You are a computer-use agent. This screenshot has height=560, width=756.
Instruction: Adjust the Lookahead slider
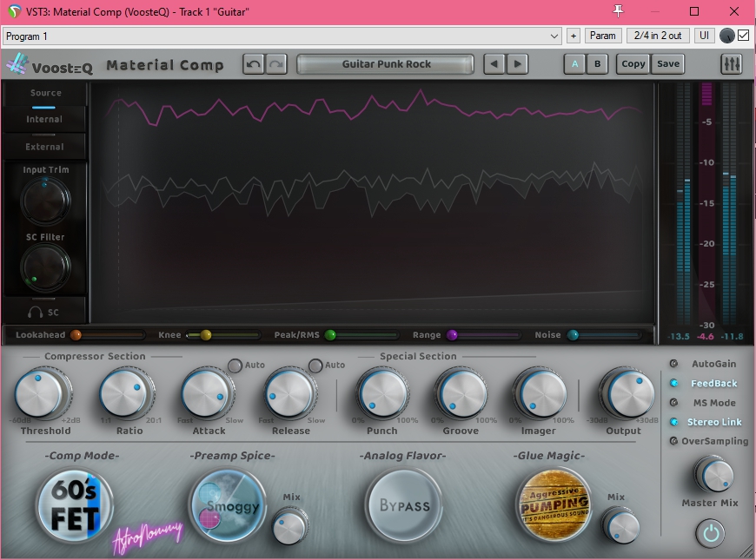[107, 335]
